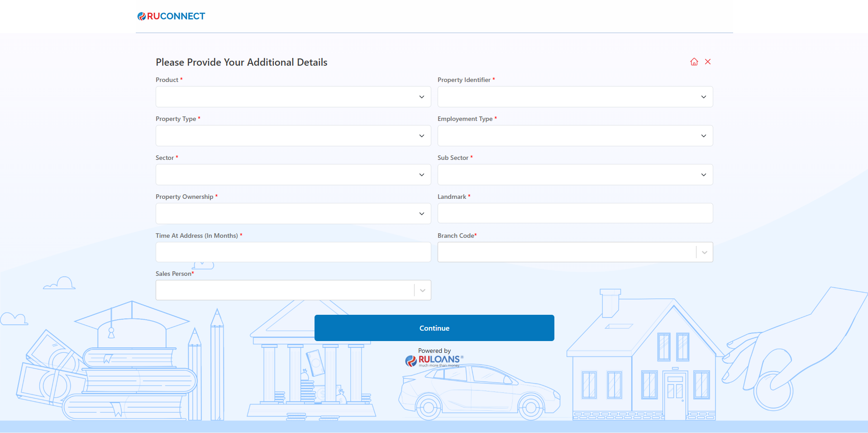Focus the Time At Address input

click(293, 252)
